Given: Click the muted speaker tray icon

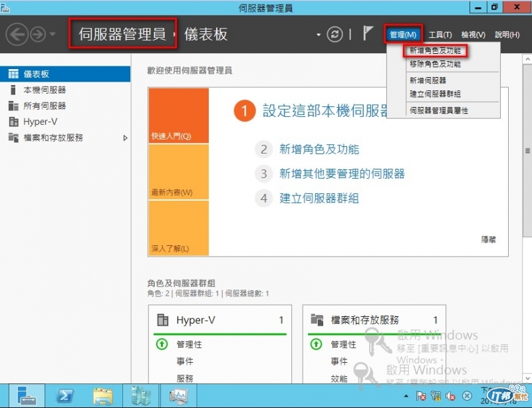Looking at the screenshot, I should [452, 396].
